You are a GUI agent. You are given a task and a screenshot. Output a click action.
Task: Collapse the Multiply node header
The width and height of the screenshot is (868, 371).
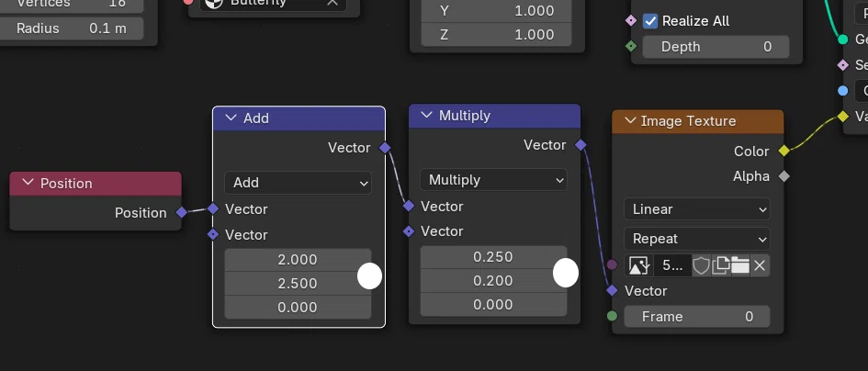click(x=426, y=115)
